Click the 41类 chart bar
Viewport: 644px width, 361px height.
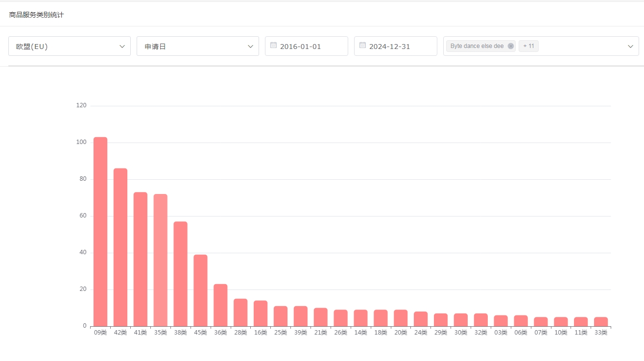(x=141, y=259)
